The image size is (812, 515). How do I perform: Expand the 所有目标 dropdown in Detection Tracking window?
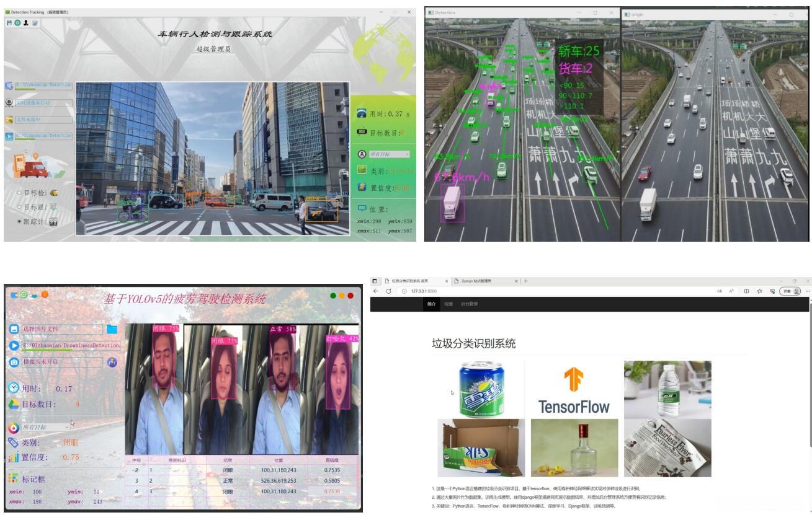(389, 154)
